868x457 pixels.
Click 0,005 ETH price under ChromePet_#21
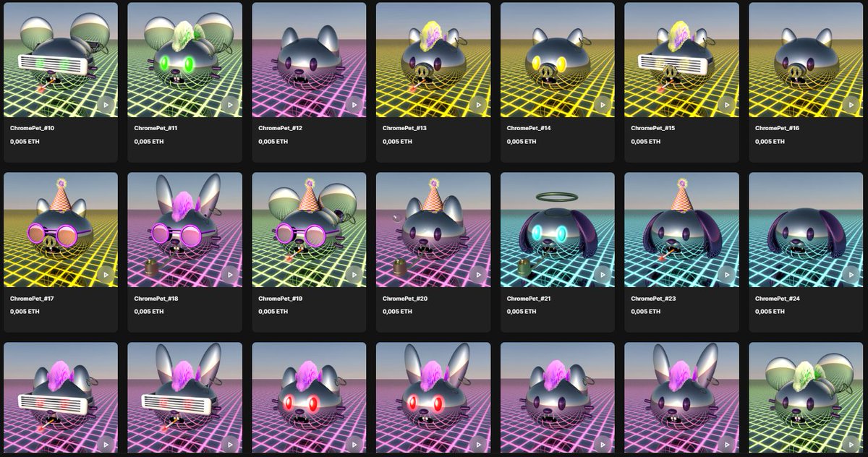pos(522,312)
